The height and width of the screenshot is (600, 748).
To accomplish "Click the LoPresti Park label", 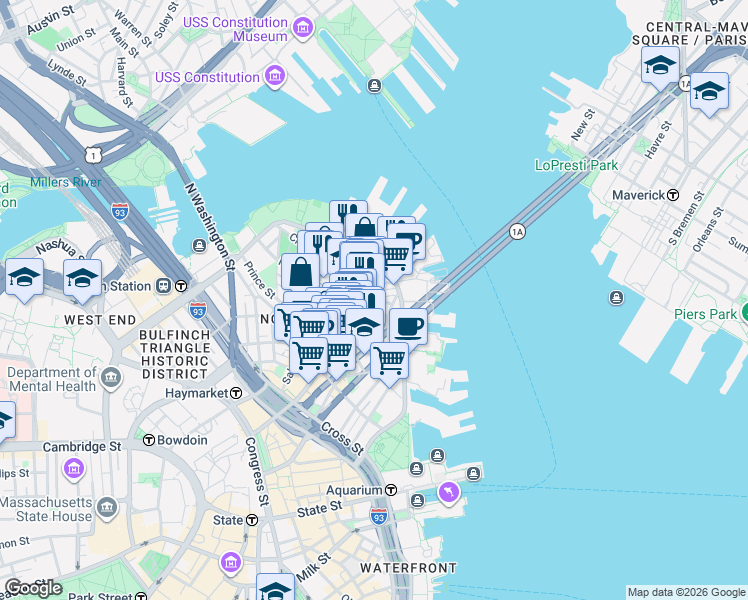I will [576, 166].
